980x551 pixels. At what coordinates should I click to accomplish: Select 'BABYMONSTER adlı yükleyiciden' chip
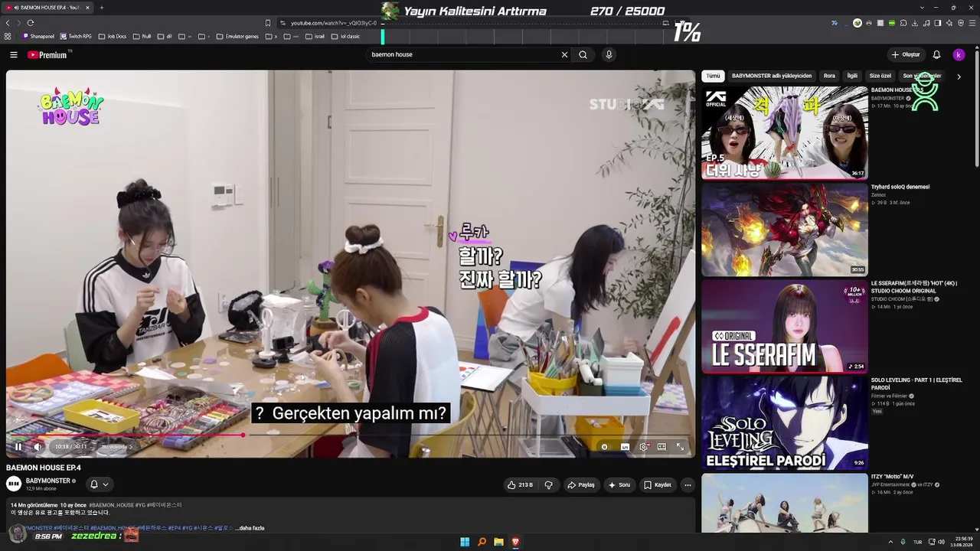click(x=772, y=76)
